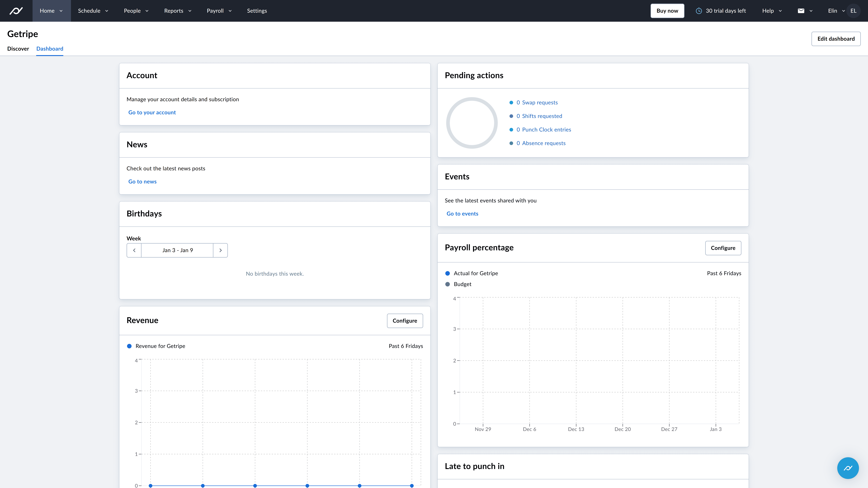Click 'Manage your account details and subscription' text
Screen dimensions: 868x488
coord(183,99)
